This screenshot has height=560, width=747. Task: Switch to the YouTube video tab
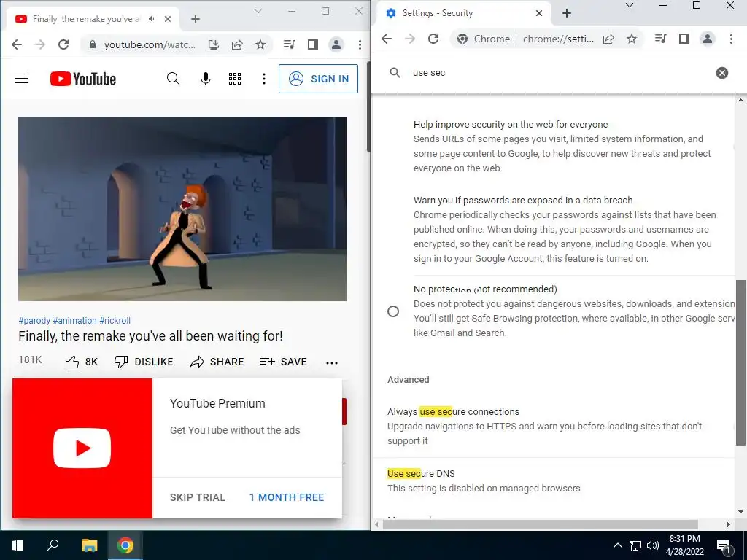(x=86, y=19)
